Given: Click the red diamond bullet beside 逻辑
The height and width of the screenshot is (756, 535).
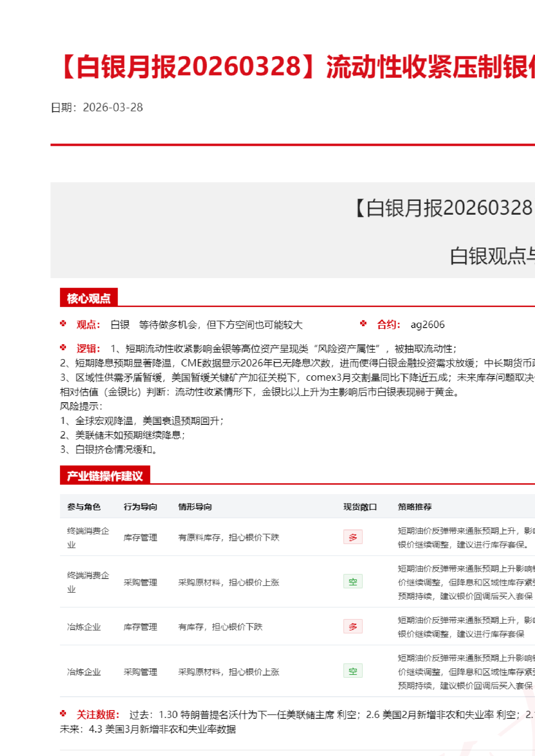Looking at the screenshot, I should (x=63, y=348).
